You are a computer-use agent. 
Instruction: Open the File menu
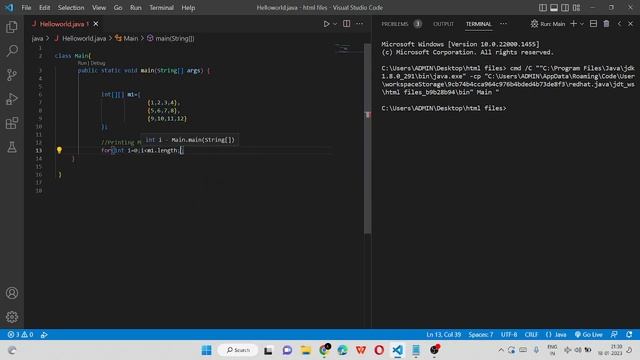tap(26, 7)
